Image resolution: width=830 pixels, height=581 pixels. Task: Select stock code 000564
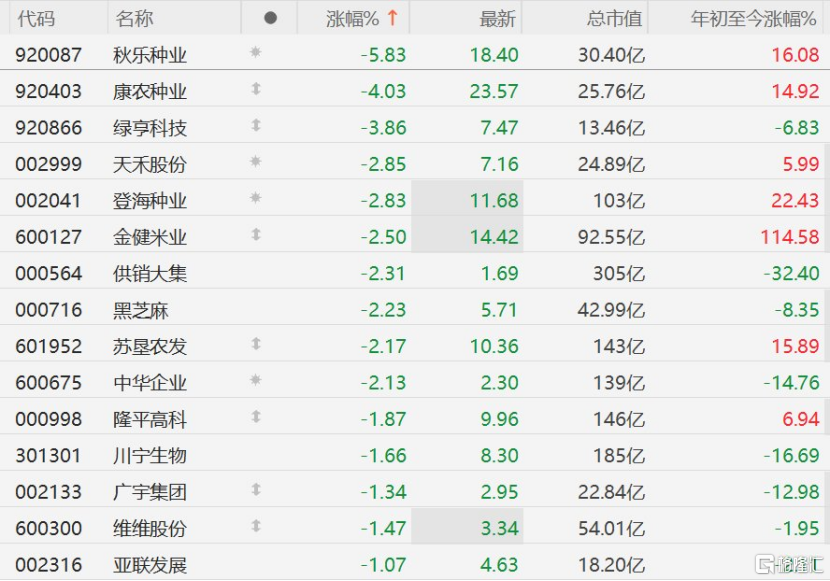[x=49, y=274]
